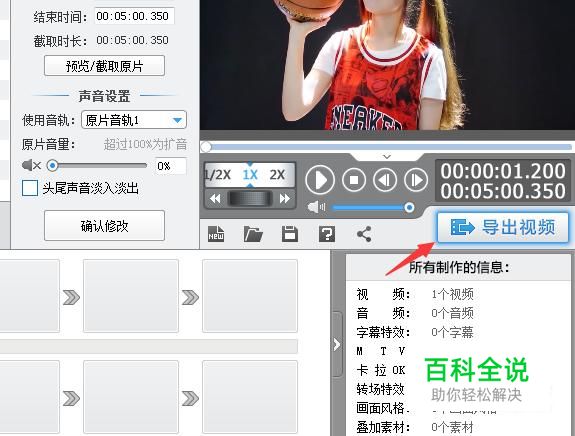575x436 pixels.
Task: Open project folder icon
Action: tap(253, 234)
